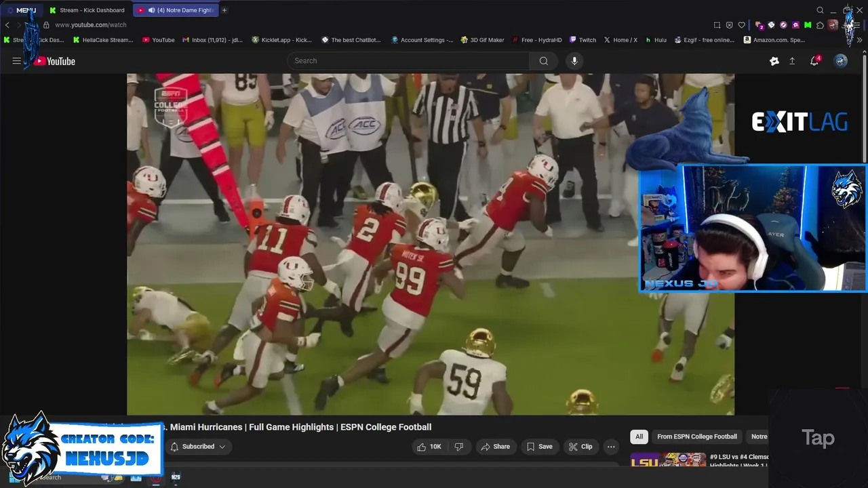Go to YouTube home via logo
The image size is (868, 488).
[x=54, y=61]
